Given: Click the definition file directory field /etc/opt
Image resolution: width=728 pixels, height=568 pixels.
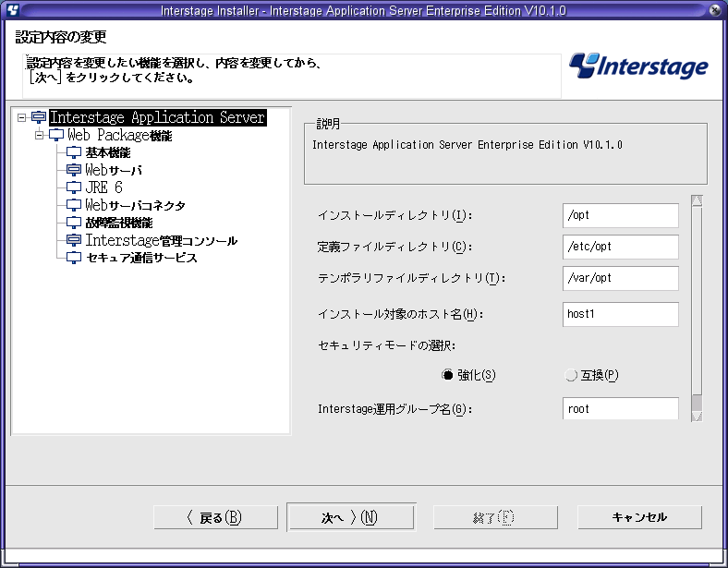Looking at the screenshot, I should click(620, 247).
